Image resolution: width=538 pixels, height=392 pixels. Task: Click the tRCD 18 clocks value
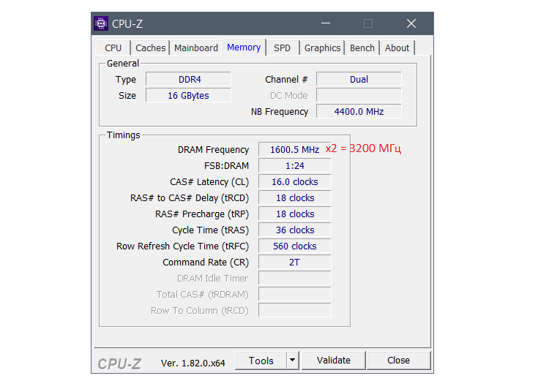(x=295, y=198)
